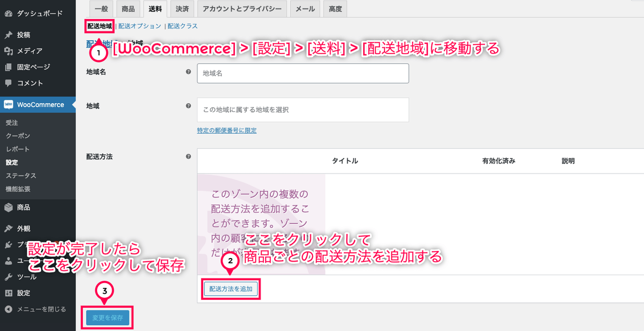Open the 配送オプション link

(x=140, y=26)
